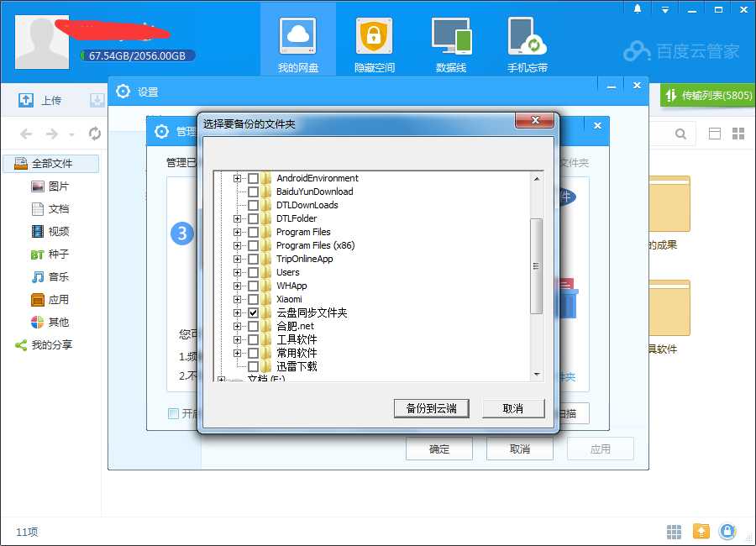Image resolution: width=756 pixels, height=546 pixels.
Task: Select 视频 category in sidebar
Action: coord(50,232)
